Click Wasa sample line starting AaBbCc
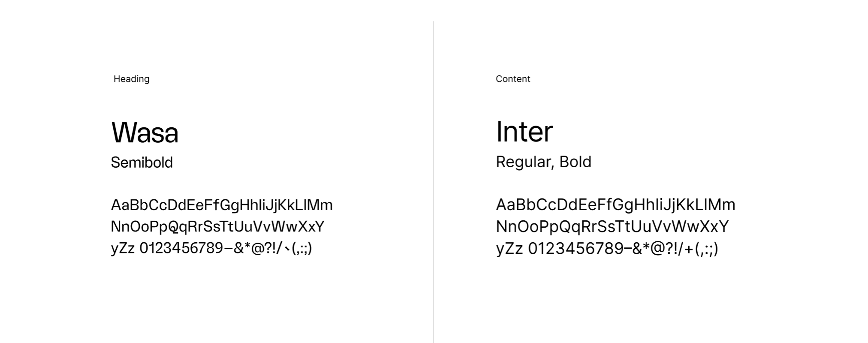Viewport: 868px width, 343px height. tap(222, 205)
